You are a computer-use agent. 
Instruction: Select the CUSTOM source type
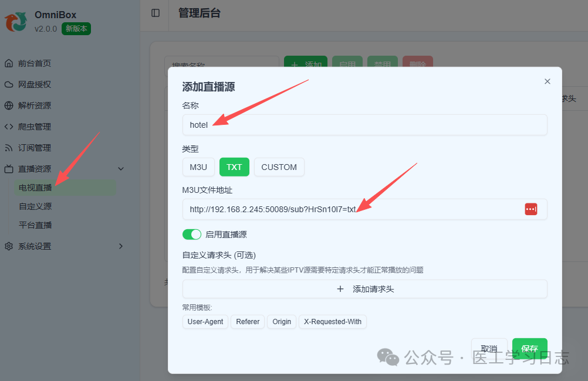point(279,167)
